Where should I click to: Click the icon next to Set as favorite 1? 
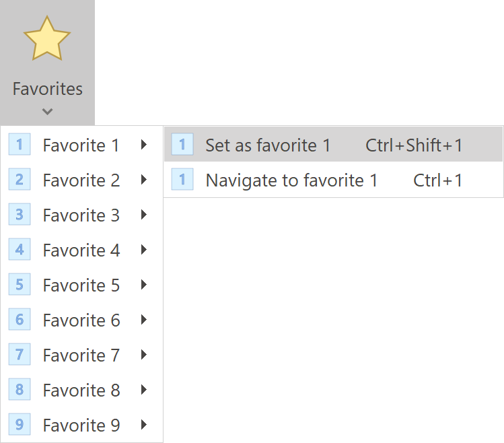click(182, 145)
